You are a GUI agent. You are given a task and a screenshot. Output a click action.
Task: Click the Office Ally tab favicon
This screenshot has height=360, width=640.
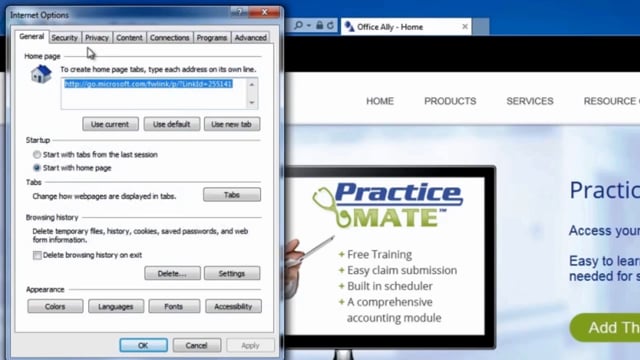pos(349,27)
